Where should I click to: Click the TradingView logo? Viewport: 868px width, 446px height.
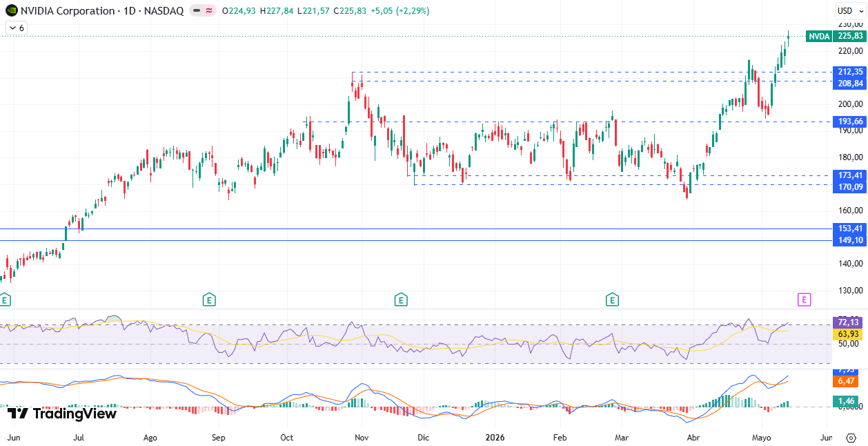coord(62,414)
